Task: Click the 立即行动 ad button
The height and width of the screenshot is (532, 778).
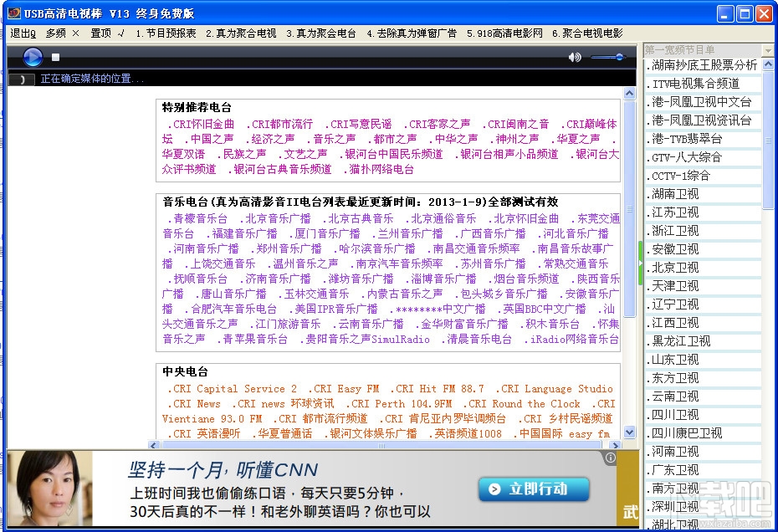Action: (x=534, y=489)
